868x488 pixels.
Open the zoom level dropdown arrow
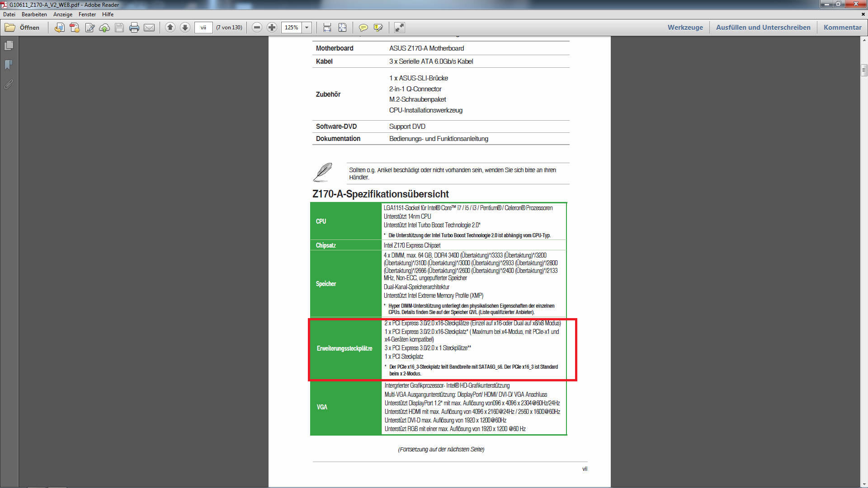307,28
